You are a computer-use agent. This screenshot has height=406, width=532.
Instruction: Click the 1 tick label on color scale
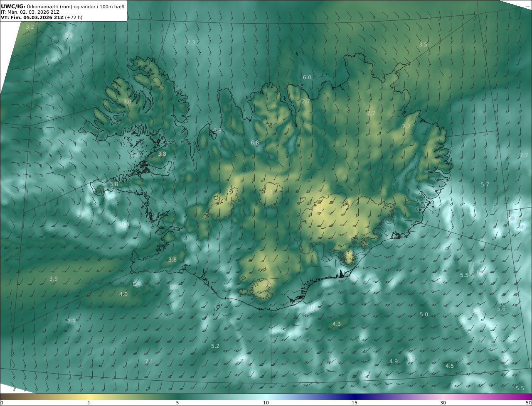click(89, 403)
